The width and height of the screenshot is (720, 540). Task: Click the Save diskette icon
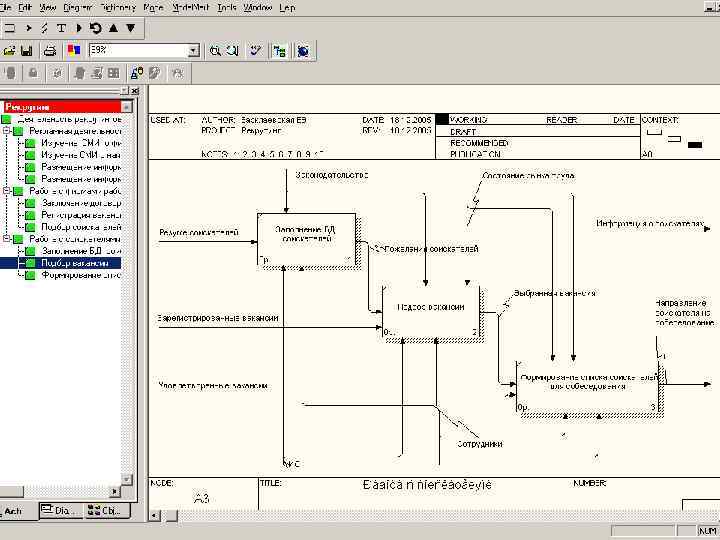click(x=27, y=50)
